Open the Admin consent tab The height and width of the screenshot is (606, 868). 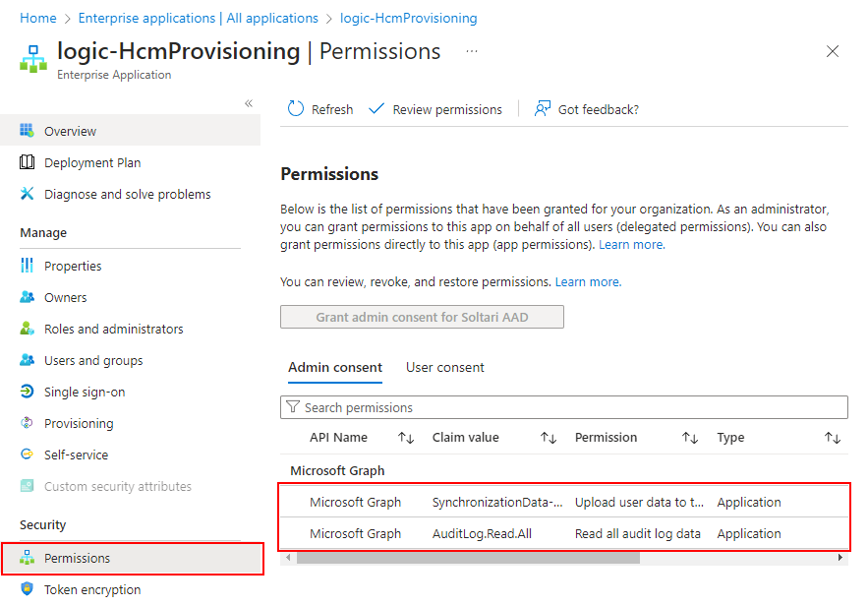335,367
